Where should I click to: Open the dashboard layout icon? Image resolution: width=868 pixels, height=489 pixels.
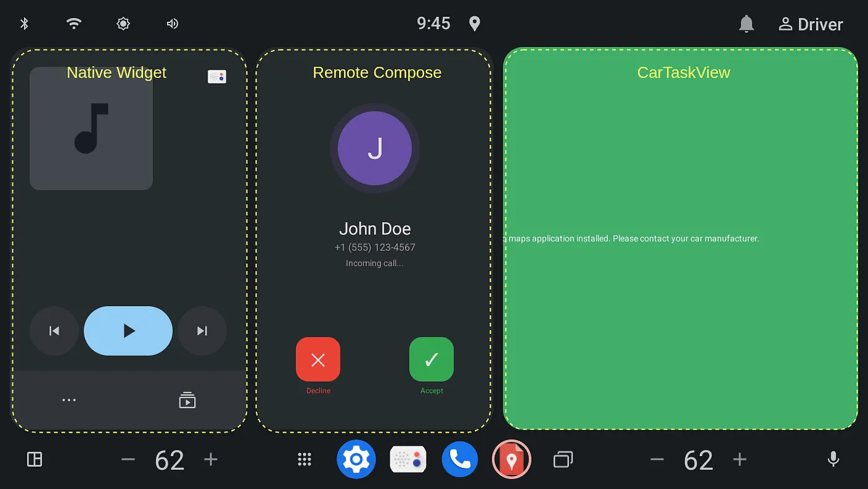pyautogui.click(x=35, y=459)
